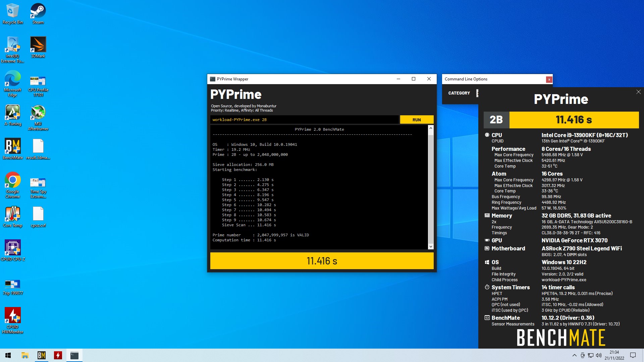Select the BenchMate desktop shortcut

[x=13, y=149]
